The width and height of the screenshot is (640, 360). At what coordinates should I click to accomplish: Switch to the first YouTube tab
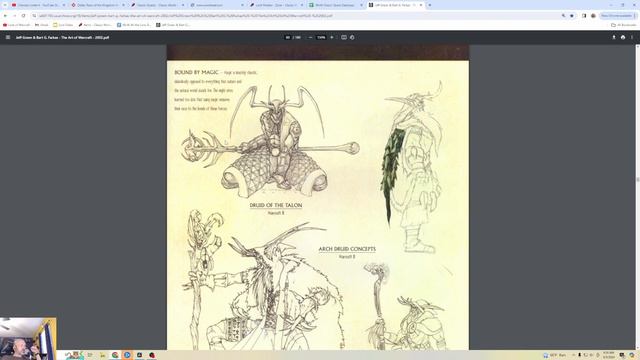click(38, 5)
